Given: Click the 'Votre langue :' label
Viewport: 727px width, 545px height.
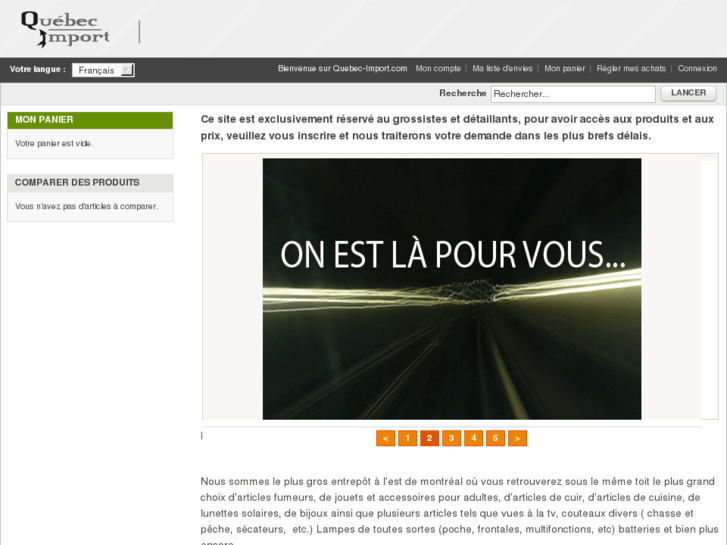Looking at the screenshot, I should pos(38,70).
